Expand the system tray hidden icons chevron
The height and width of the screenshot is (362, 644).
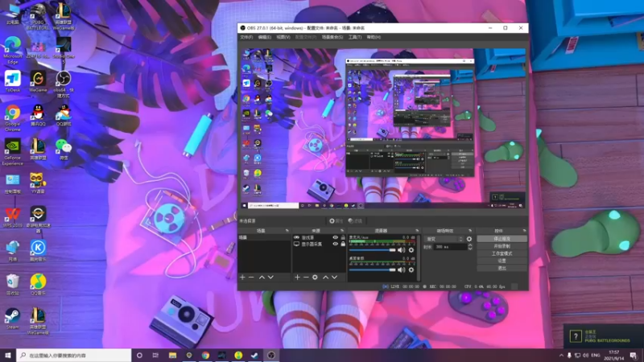(561, 356)
